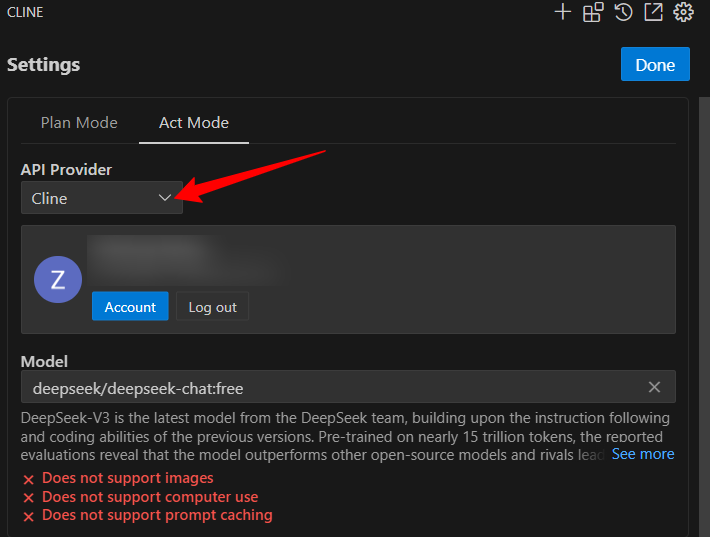Click 'Does not support images' text
This screenshot has width=710, height=537.
pyautogui.click(x=128, y=478)
